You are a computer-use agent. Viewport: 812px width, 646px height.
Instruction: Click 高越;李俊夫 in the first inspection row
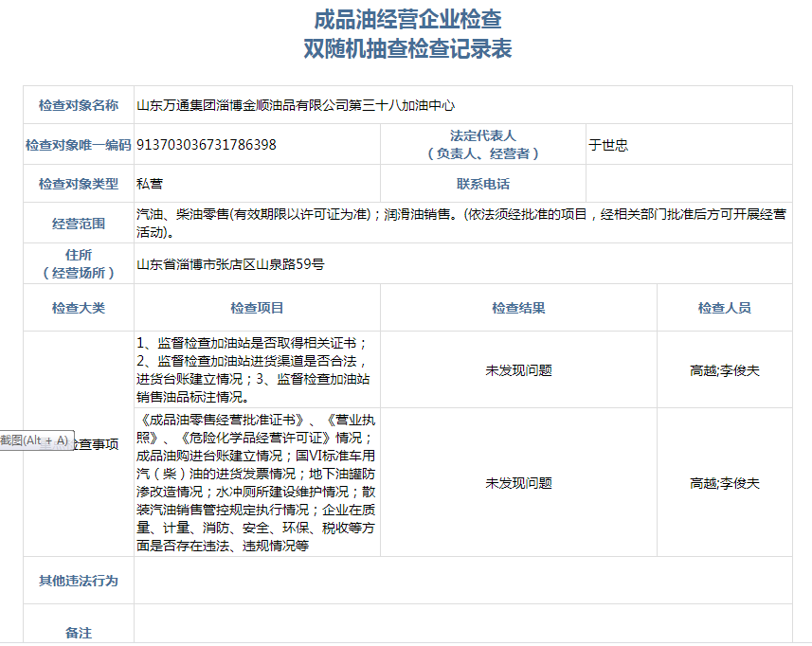pyautogui.click(x=725, y=370)
